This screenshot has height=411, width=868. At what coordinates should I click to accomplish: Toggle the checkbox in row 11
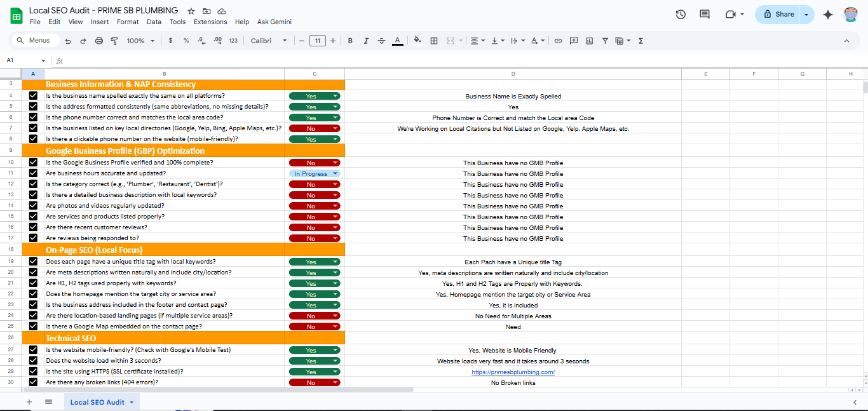point(33,173)
